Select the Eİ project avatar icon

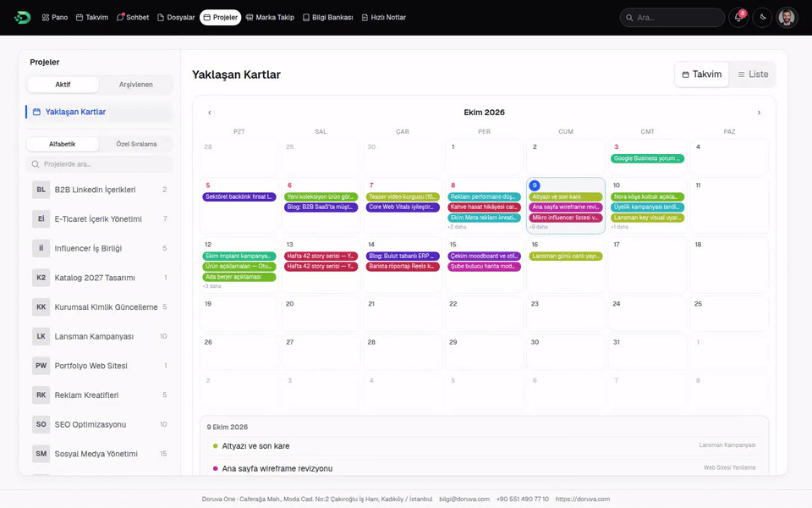[41, 218]
